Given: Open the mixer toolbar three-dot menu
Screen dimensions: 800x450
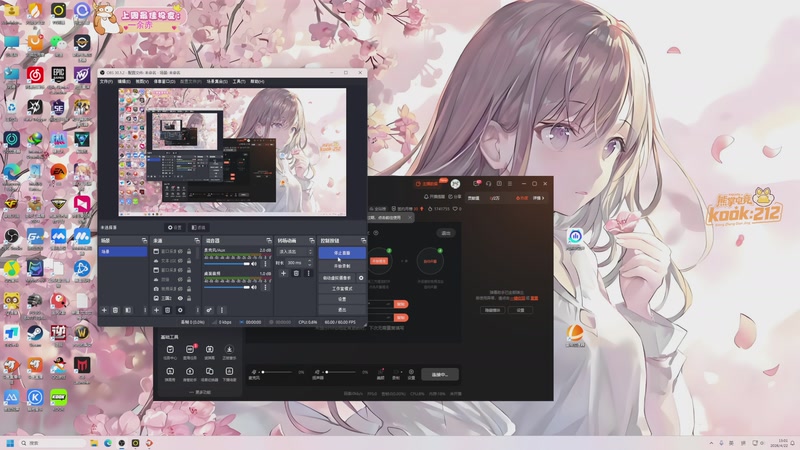Looking at the screenshot, I should click(222, 310).
